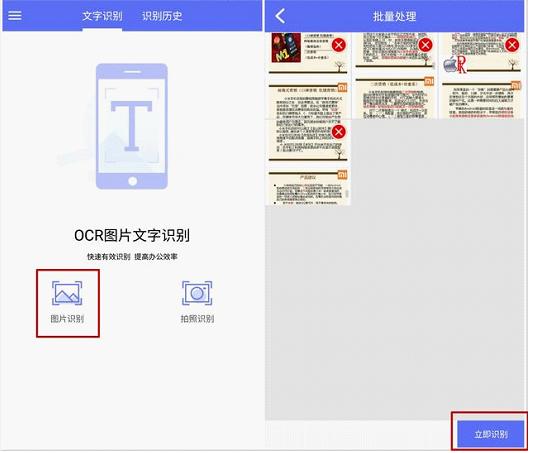
Task: Switch to the 文字识别 tab
Action: click(x=102, y=16)
